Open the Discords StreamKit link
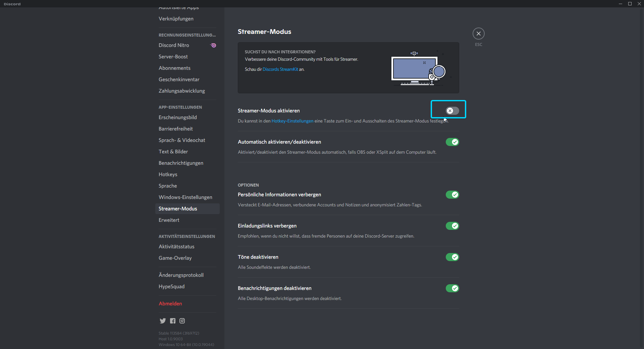Image resolution: width=644 pixels, height=349 pixels. pyautogui.click(x=280, y=69)
